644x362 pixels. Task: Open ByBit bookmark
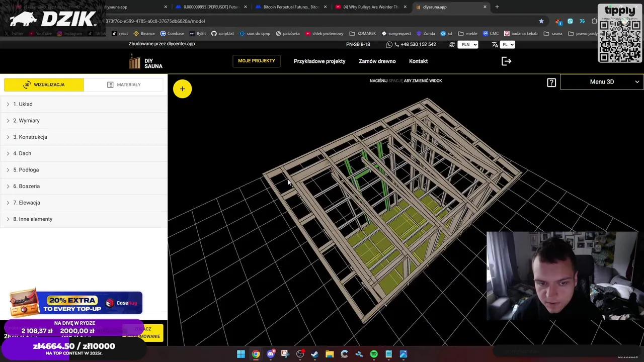[198, 34]
